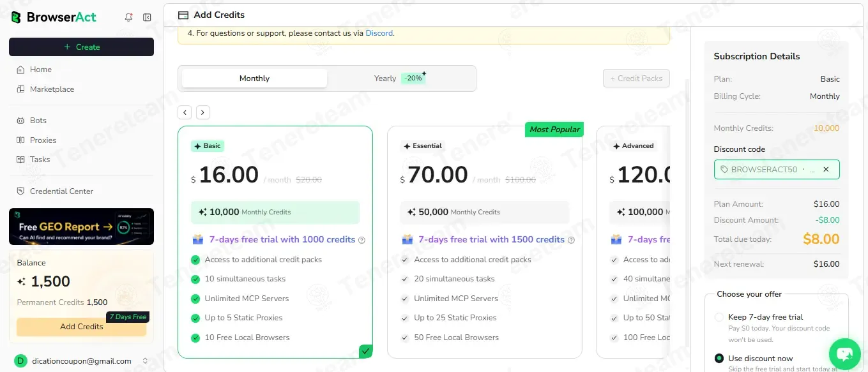Click the Add Credits button under Balance
This screenshot has width=868, height=372.
coord(81,327)
